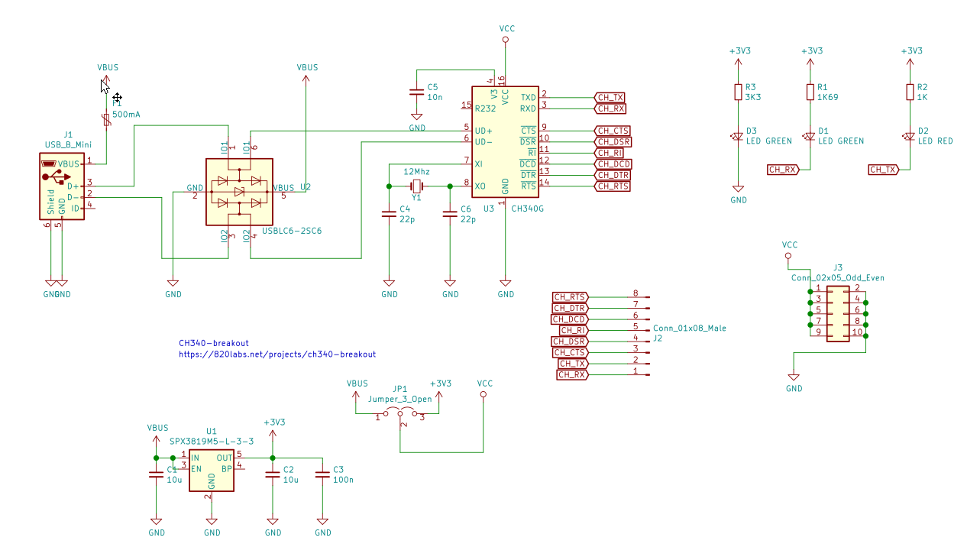This screenshot has height=560, width=980.
Task: Click the J2 reference designator
Action: (x=658, y=338)
